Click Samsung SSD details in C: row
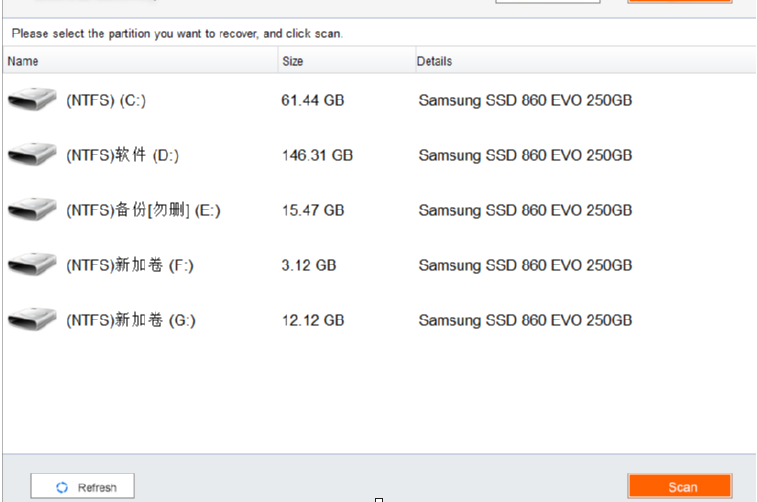The width and height of the screenshot is (757, 502). [525, 100]
